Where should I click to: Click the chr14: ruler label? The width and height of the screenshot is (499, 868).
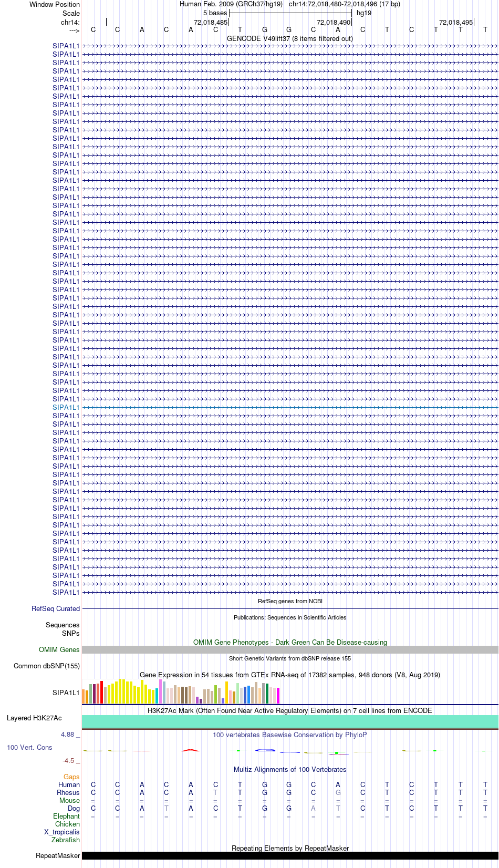pos(70,22)
